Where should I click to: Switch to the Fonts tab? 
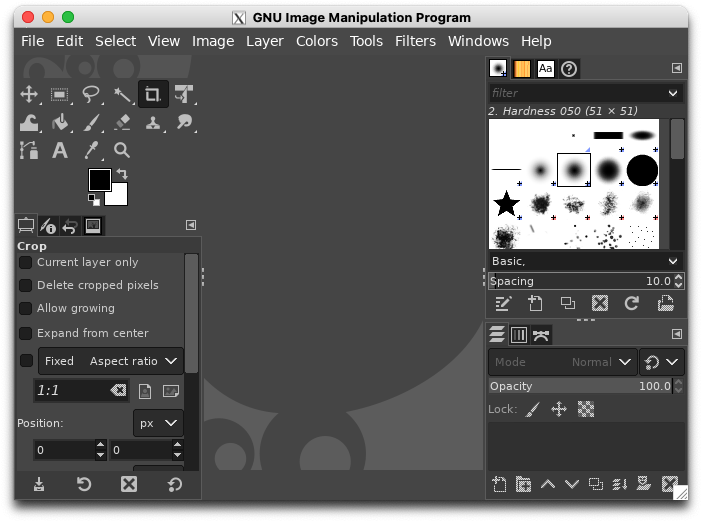[545, 69]
